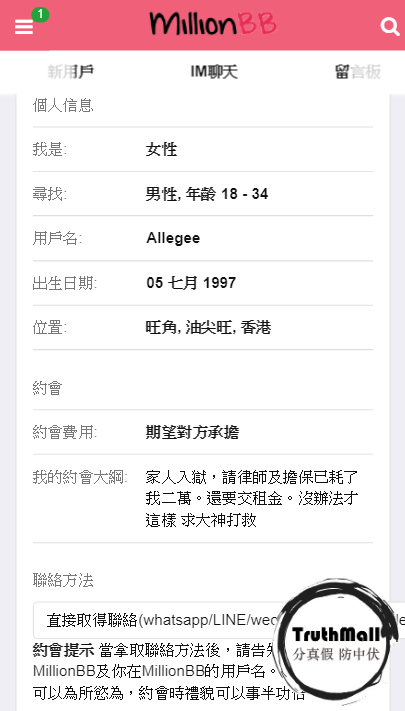Click the 女性 gender value
405x711 pixels.
coord(161,150)
